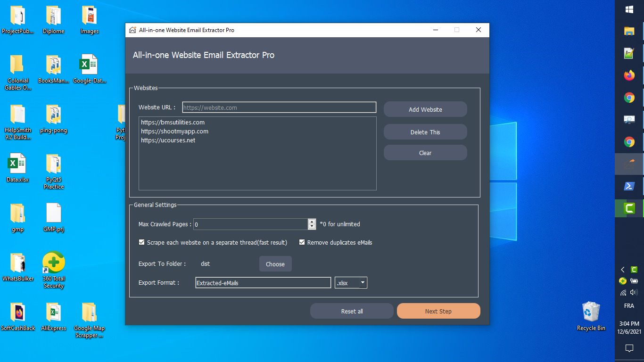Click the dist export folder text

click(x=205, y=264)
